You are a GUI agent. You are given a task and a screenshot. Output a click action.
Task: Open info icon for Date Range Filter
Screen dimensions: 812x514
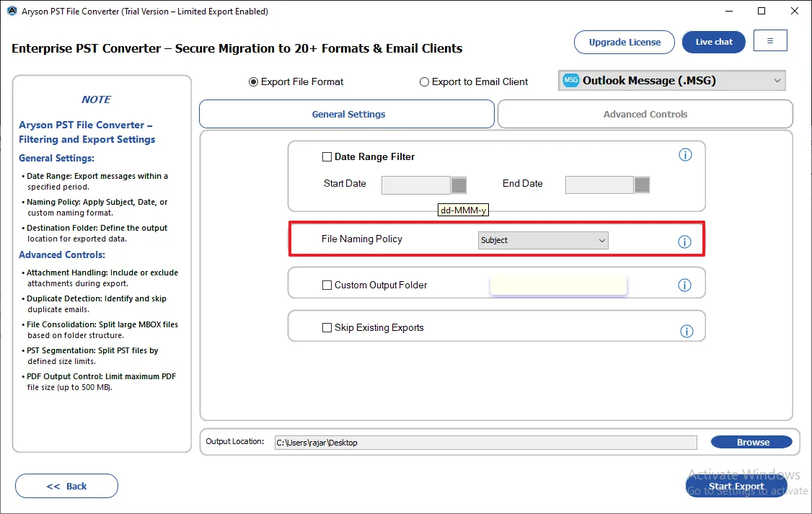click(x=685, y=155)
